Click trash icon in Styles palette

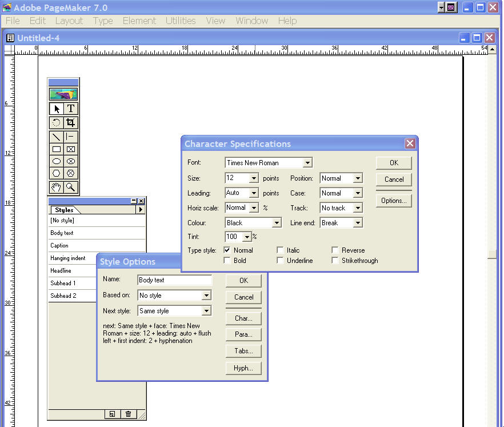tap(128, 414)
